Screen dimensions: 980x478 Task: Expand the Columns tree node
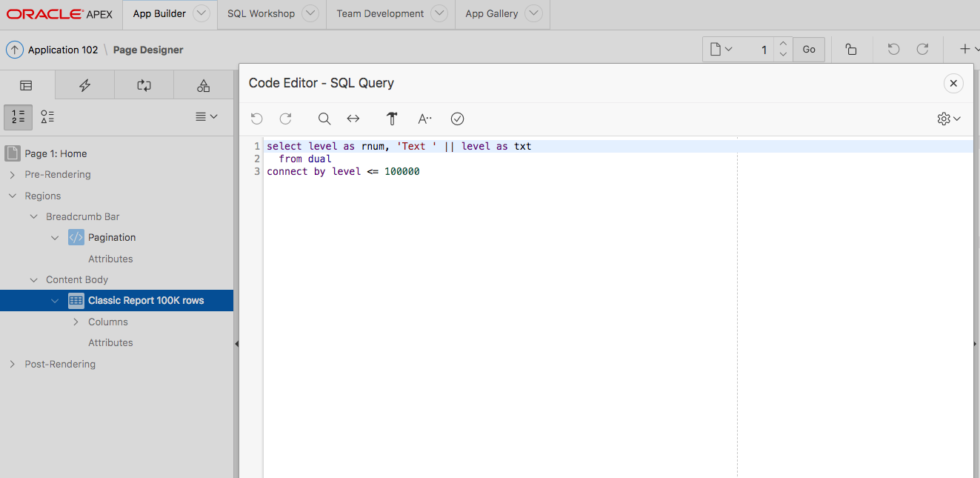tap(76, 322)
